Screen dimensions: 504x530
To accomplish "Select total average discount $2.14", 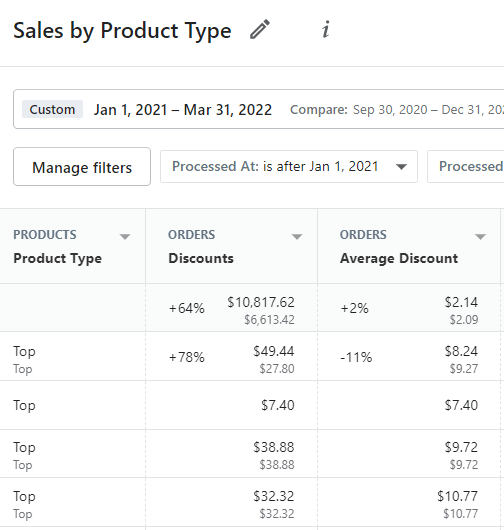I will click(x=461, y=302).
